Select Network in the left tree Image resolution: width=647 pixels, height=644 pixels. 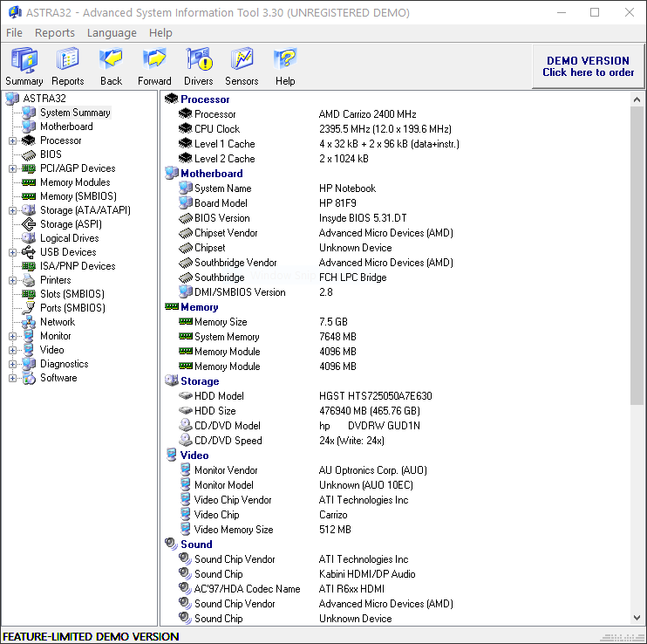point(58,322)
